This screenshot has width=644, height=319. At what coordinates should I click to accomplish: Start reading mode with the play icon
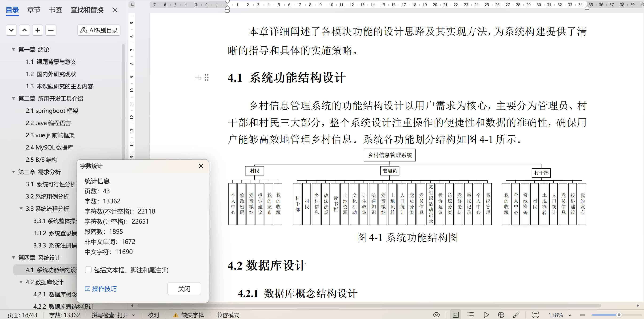tap(486, 315)
